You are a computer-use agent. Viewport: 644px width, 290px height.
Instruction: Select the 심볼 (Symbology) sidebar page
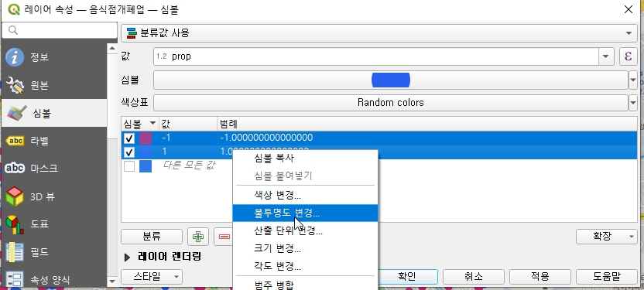54,113
